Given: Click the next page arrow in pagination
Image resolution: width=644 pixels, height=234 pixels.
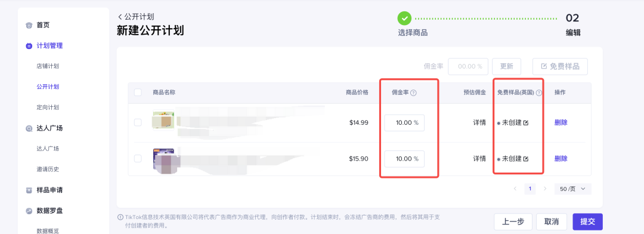Looking at the screenshot, I should (x=545, y=189).
